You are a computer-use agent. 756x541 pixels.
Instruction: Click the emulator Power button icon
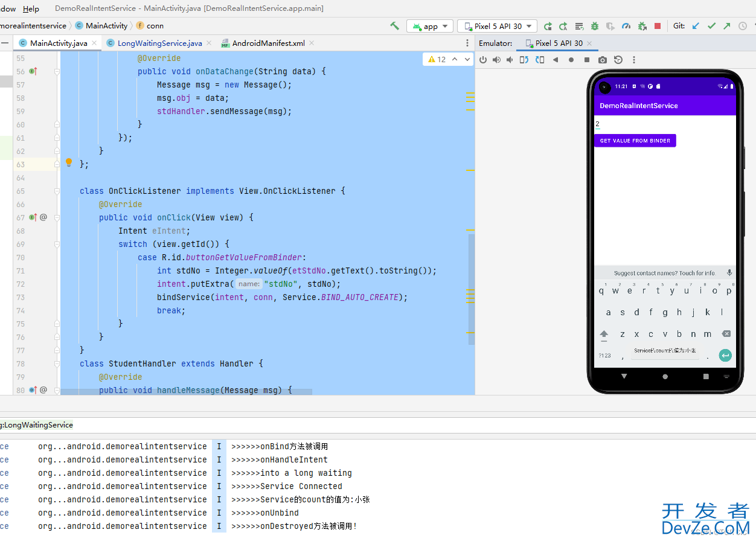483,60
